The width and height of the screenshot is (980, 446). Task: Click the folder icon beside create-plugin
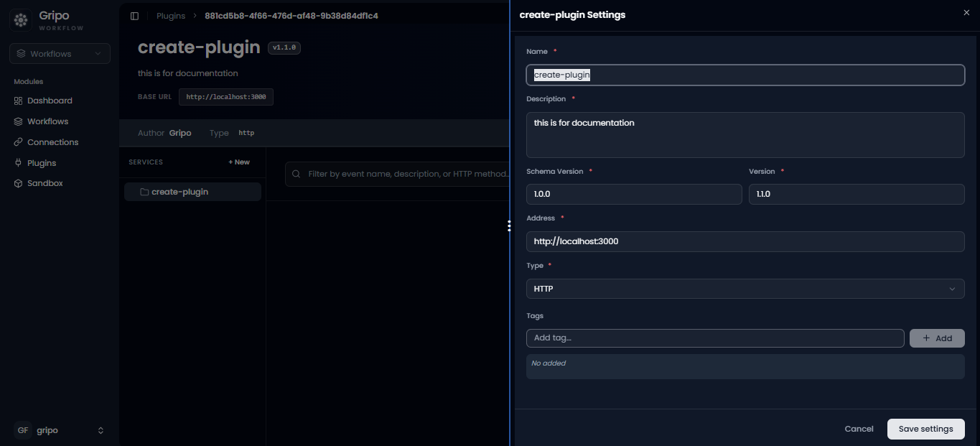click(144, 192)
